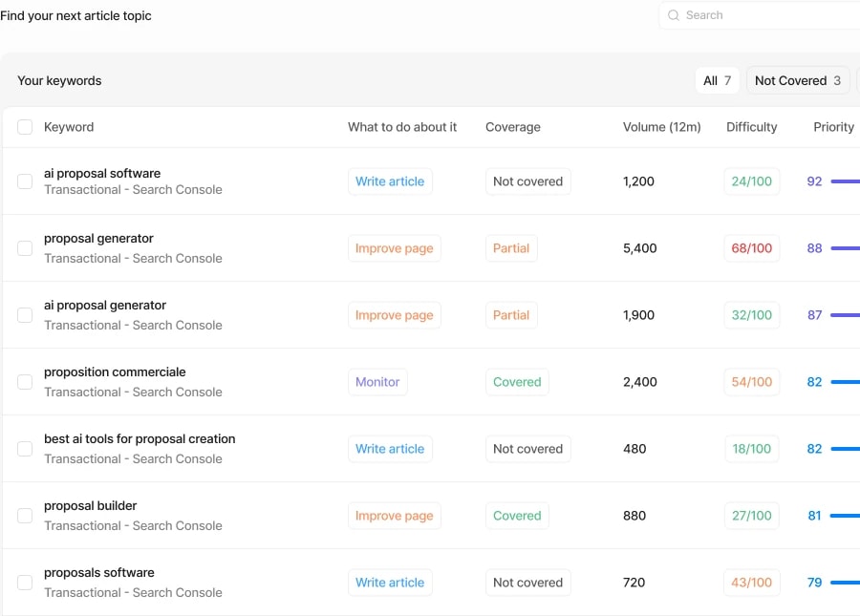The image size is (860, 616).
Task: Click the priority score 81
Action: pyautogui.click(x=814, y=516)
